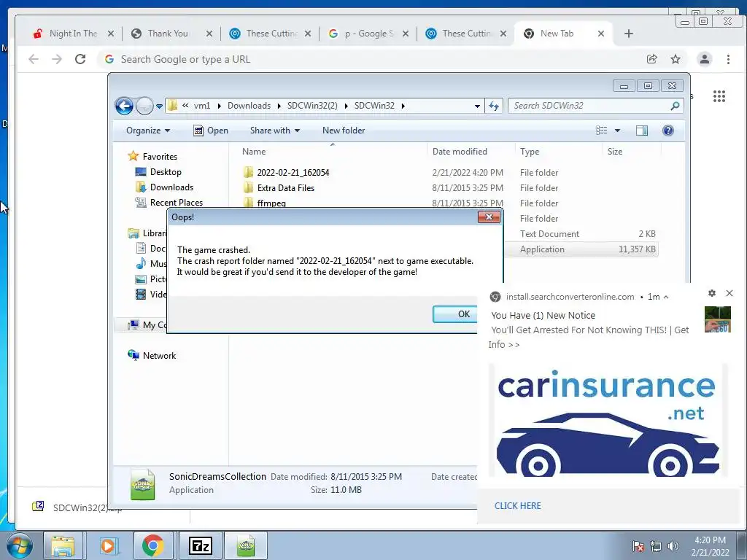
Task: Click OK in the Oops dialog
Action: (x=455, y=314)
